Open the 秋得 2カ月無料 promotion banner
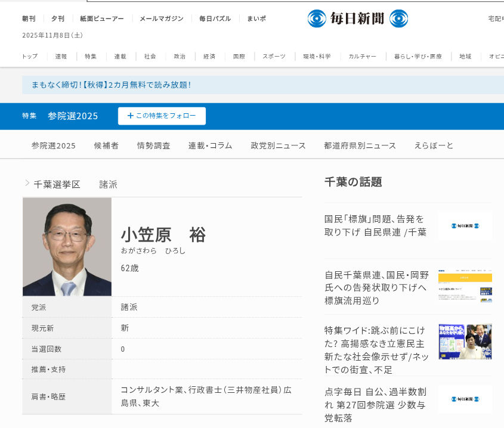 coord(111,85)
